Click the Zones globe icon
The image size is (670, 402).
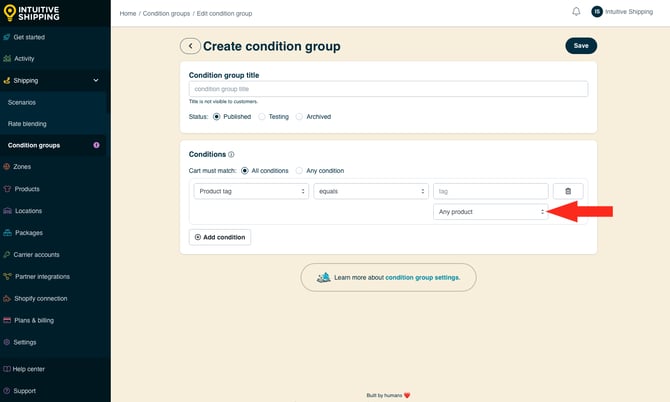(x=6, y=167)
